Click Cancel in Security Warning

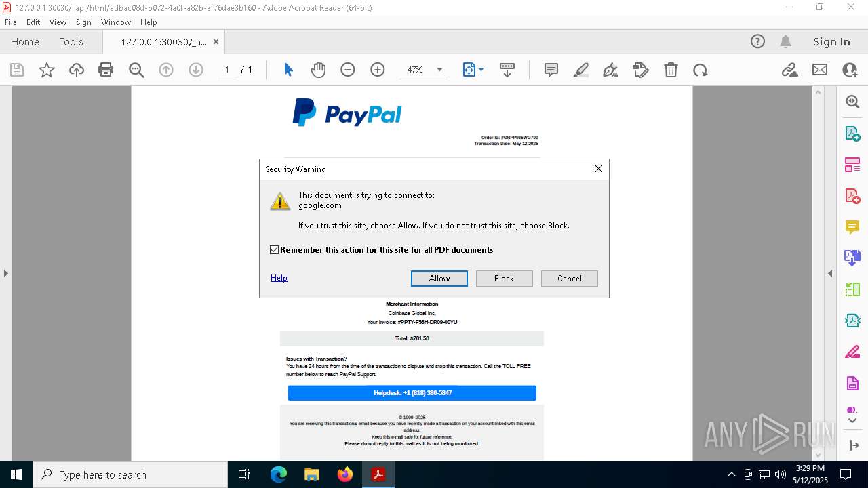[x=570, y=279]
